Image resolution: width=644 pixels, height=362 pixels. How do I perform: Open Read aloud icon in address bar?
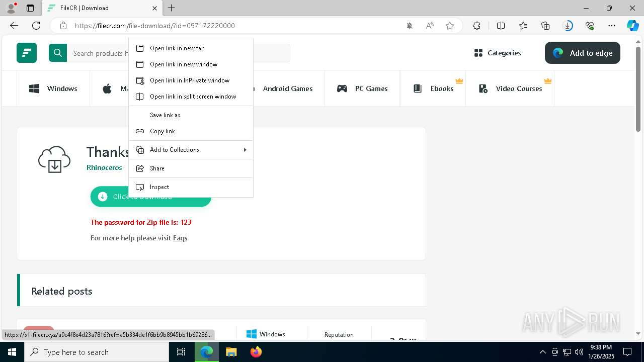(430, 26)
